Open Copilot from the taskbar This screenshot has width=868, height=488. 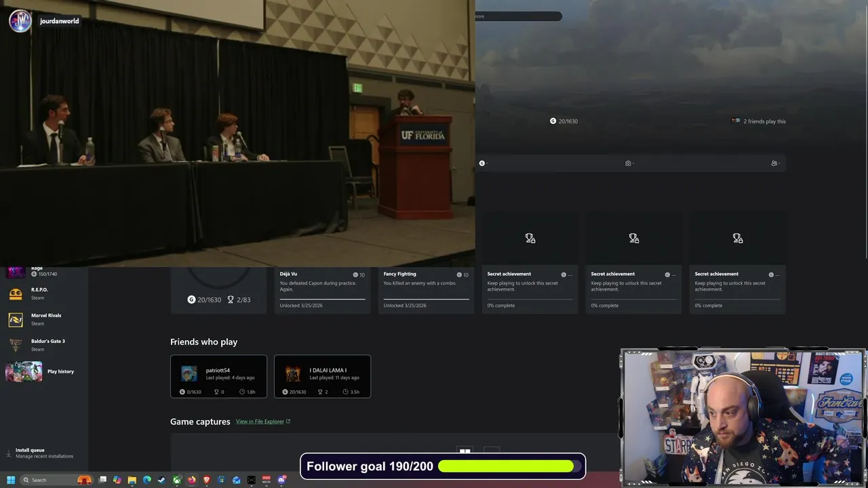click(117, 480)
